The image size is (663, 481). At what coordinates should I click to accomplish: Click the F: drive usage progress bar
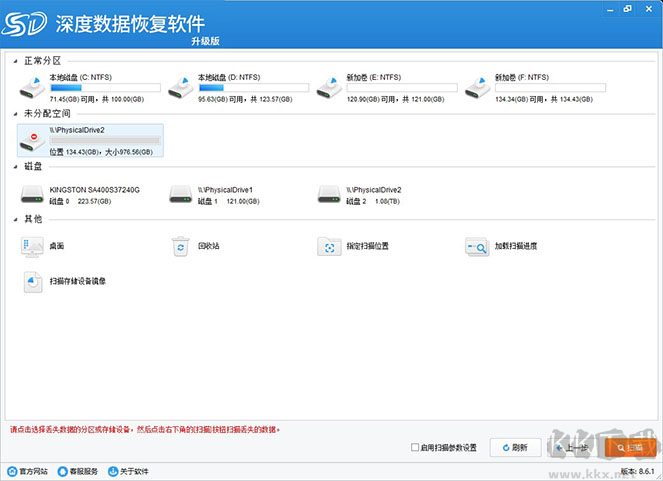click(551, 88)
